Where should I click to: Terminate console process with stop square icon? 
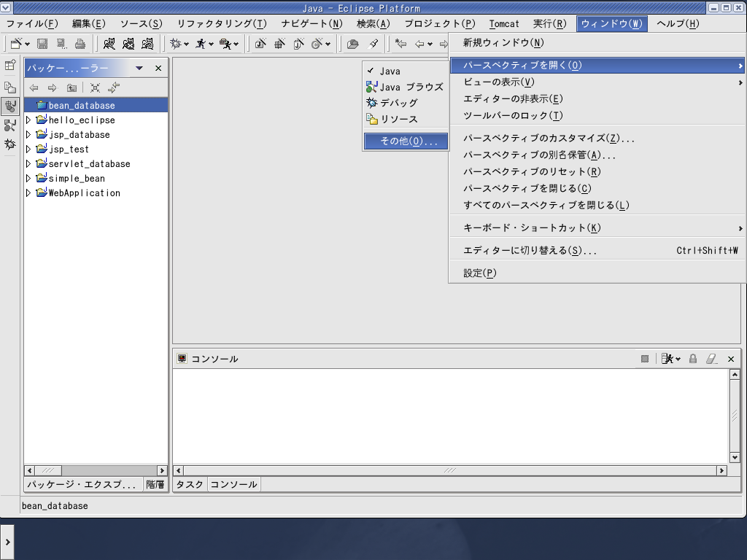645,359
